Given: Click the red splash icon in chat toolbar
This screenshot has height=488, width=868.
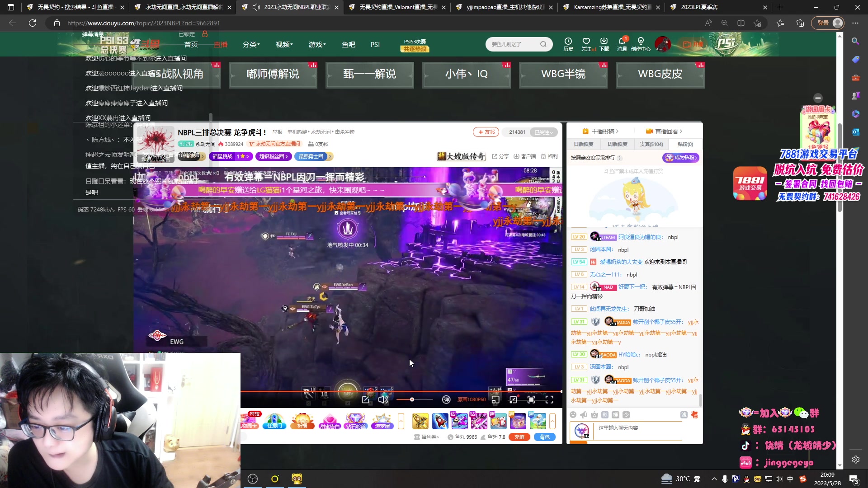Looking at the screenshot, I should pyautogui.click(x=695, y=415).
